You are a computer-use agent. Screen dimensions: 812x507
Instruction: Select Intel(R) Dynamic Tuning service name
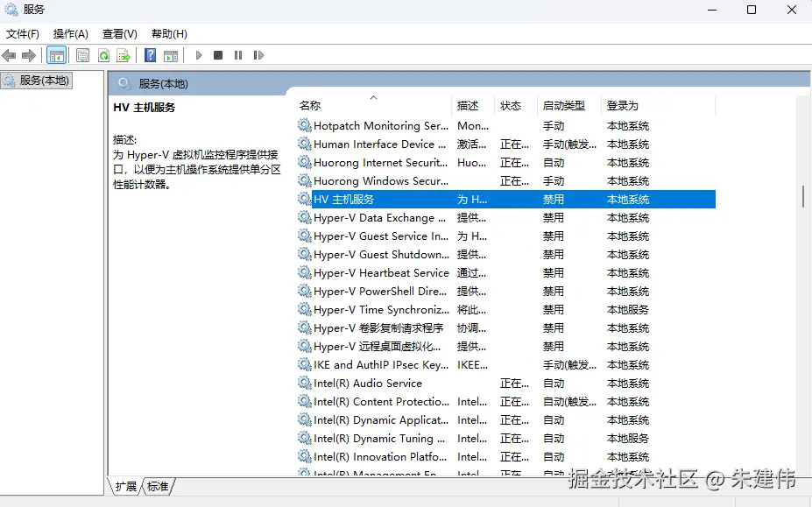pos(379,438)
